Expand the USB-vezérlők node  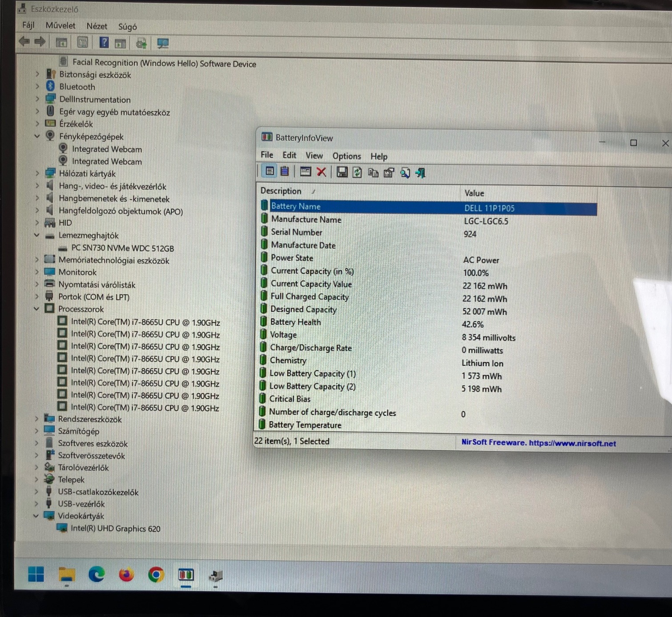pos(36,504)
